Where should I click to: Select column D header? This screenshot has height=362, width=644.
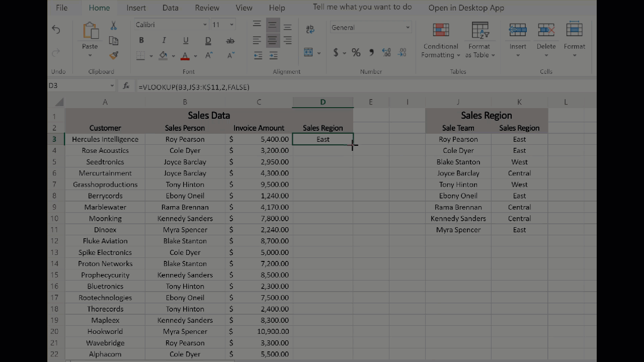[323, 102]
